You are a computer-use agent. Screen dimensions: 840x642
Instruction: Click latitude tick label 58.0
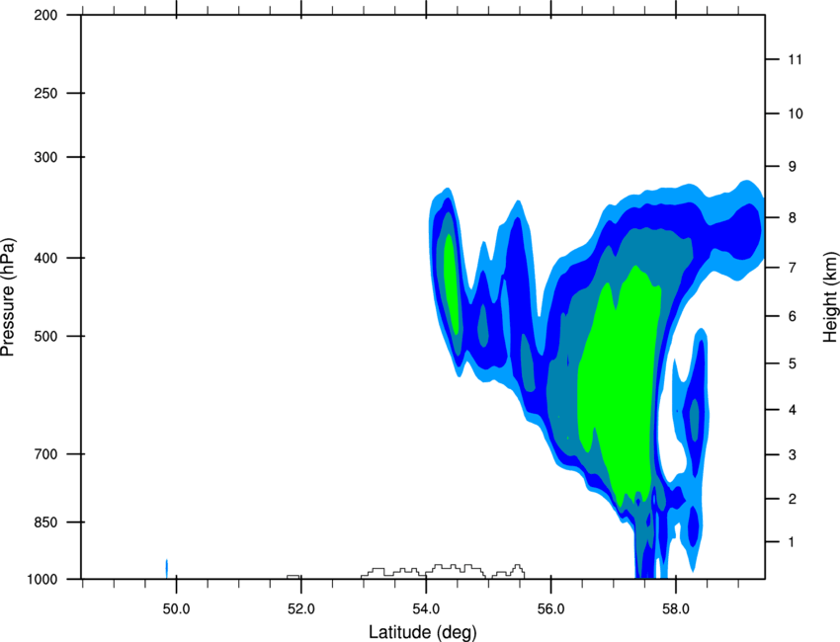[676, 609]
